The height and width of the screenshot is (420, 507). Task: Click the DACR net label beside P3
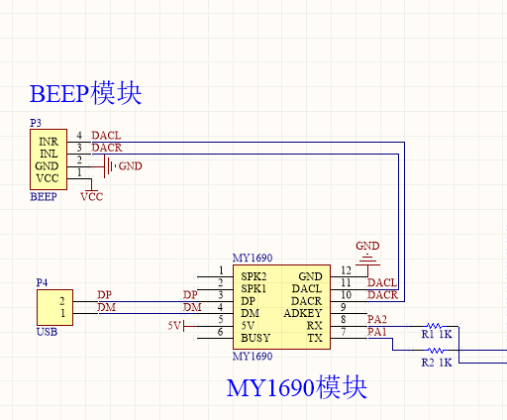click(x=107, y=148)
